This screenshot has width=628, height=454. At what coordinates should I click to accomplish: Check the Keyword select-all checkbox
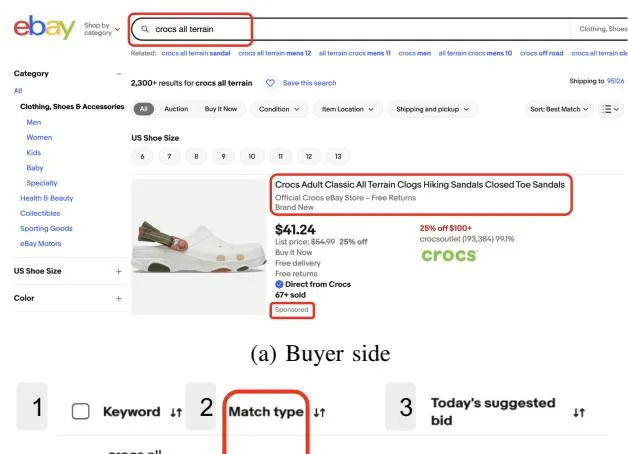point(84,412)
